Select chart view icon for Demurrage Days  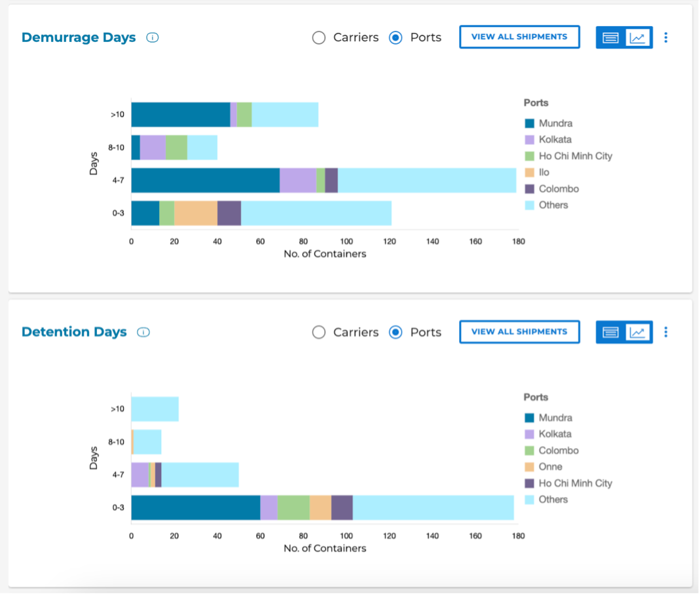pyautogui.click(x=637, y=37)
